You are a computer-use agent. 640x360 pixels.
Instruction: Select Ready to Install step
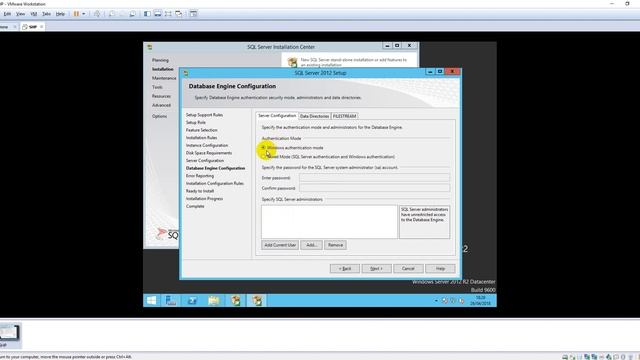[200, 191]
